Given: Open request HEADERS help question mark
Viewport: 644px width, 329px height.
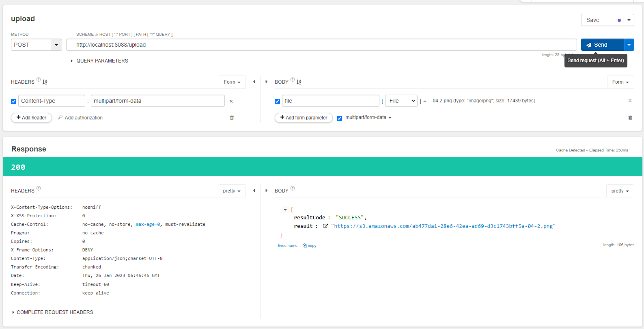Looking at the screenshot, I should [x=39, y=80].
